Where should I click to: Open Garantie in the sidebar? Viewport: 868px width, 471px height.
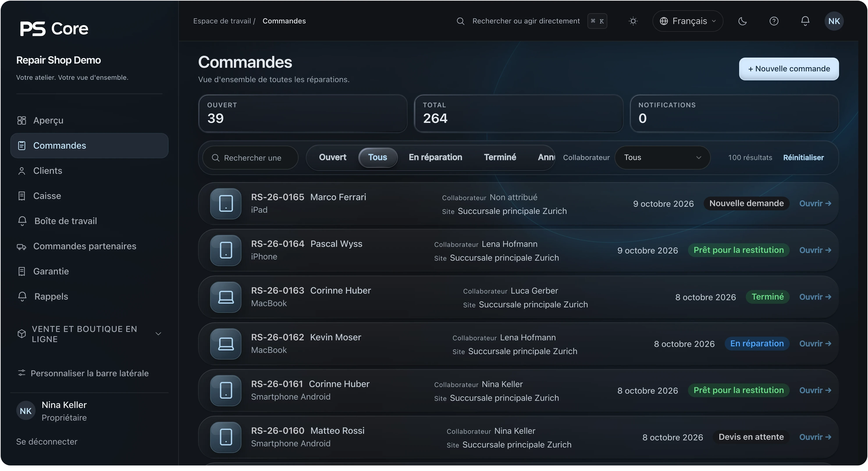pyautogui.click(x=89, y=271)
